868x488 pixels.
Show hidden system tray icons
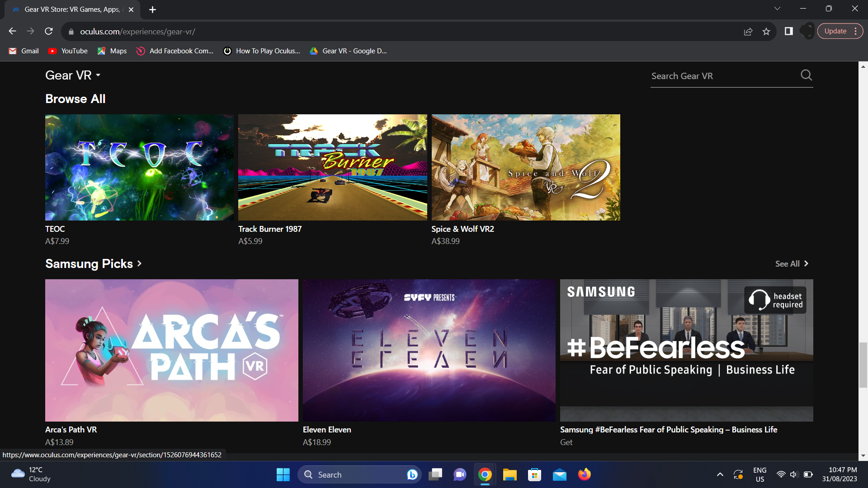(x=720, y=474)
